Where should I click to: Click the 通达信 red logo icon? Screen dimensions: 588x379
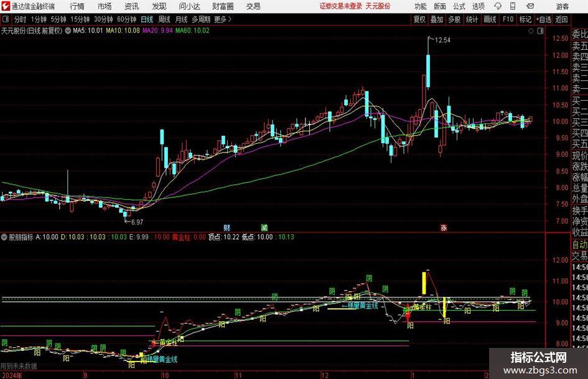pos(6,6)
